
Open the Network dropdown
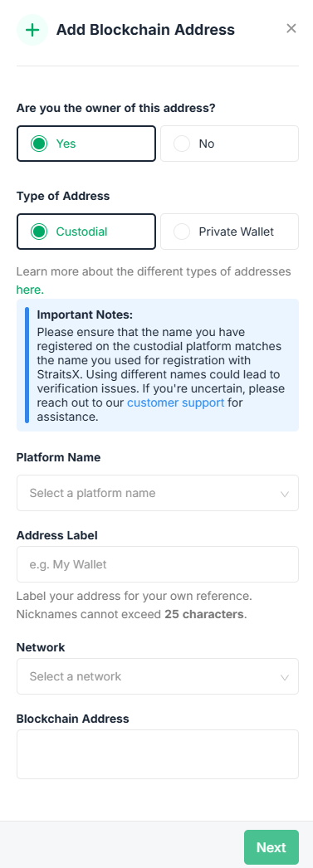coord(158,676)
